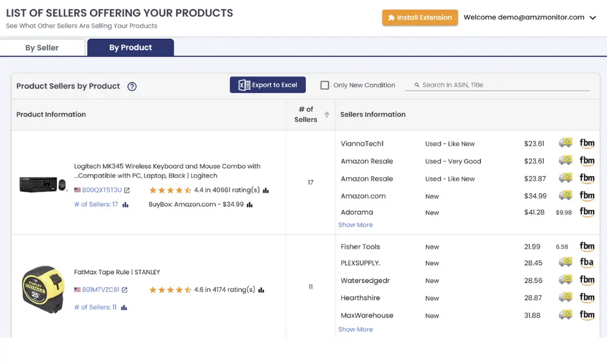Select the By Product tab
The image size is (607, 364).
131,47
